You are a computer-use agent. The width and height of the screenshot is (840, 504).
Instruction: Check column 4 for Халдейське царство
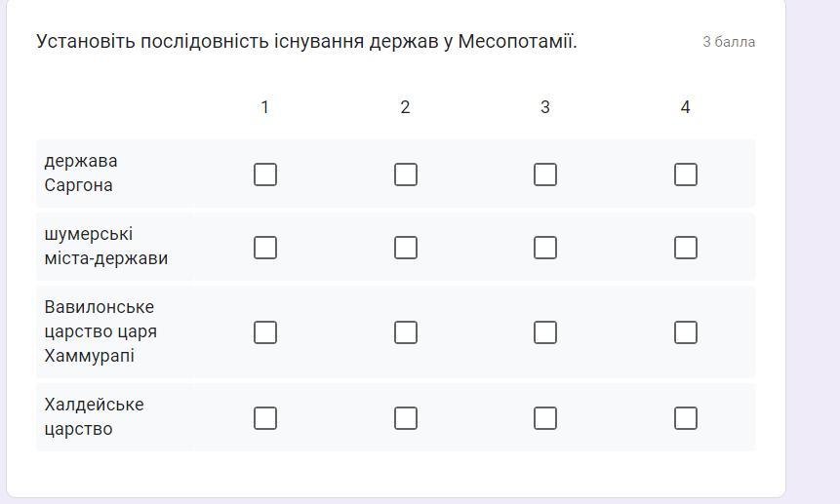(x=685, y=418)
